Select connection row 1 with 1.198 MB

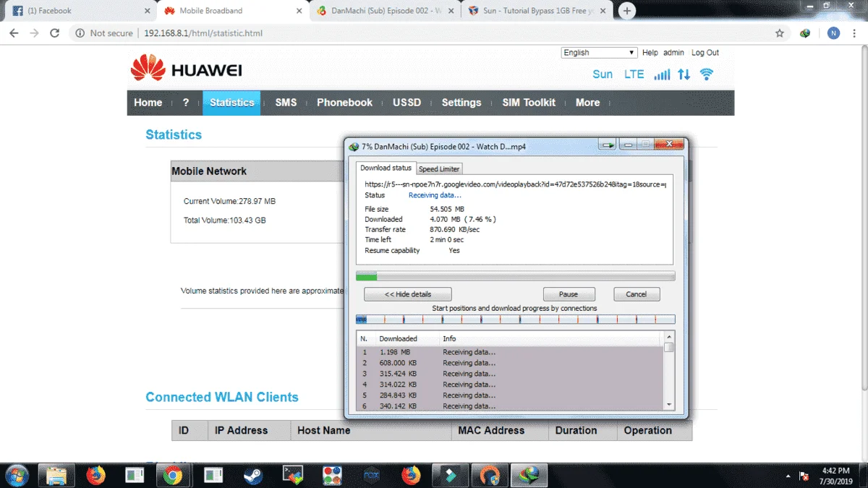[510, 352]
